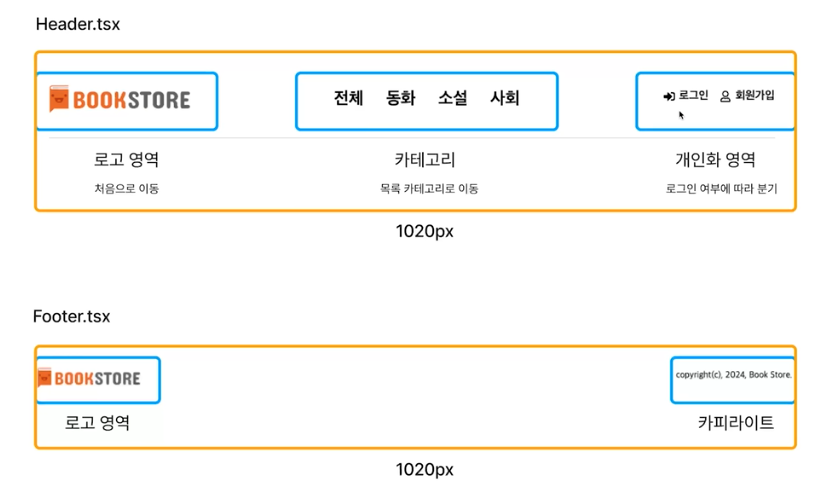The width and height of the screenshot is (834, 490).
Task: Click the 로그인 여부에 따라 분기 caption
Action: pos(721,188)
